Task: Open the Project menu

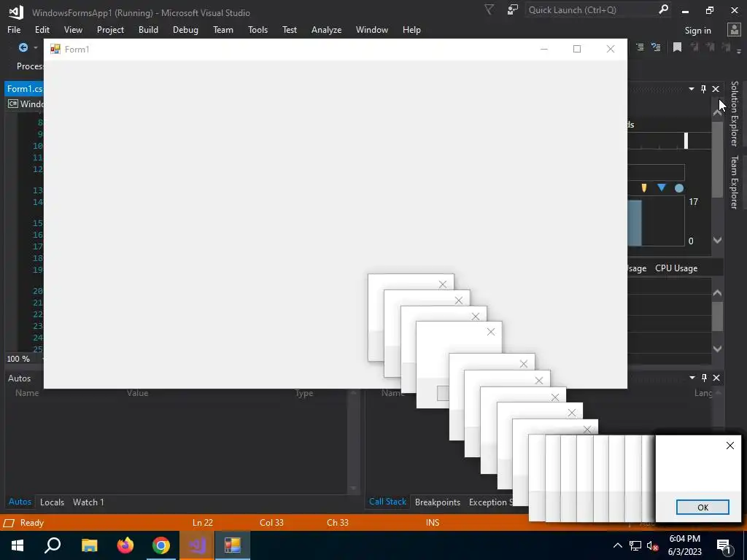Action: [110, 29]
